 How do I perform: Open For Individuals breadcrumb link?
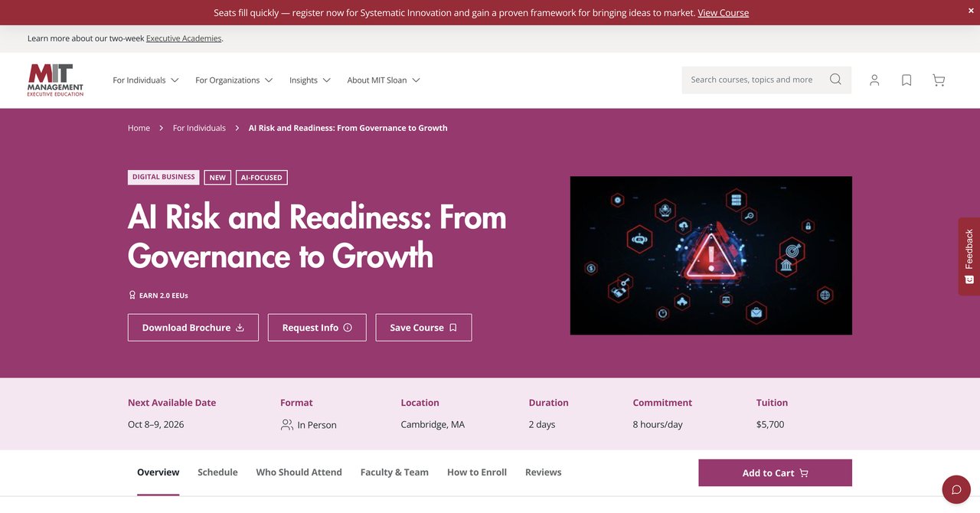click(199, 128)
